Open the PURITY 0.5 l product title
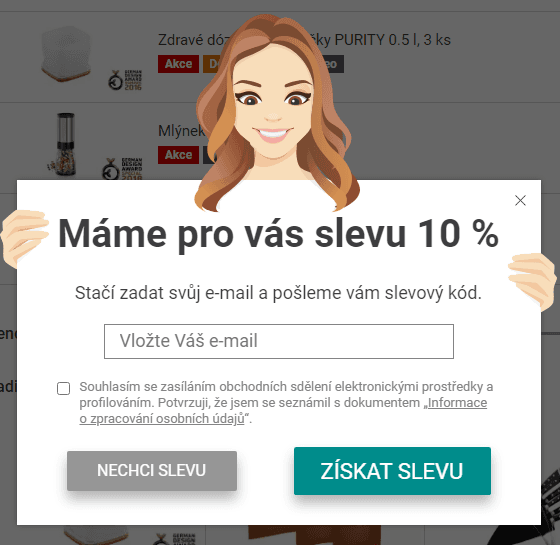The height and width of the screenshot is (545, 560). [x=304, y=40]
